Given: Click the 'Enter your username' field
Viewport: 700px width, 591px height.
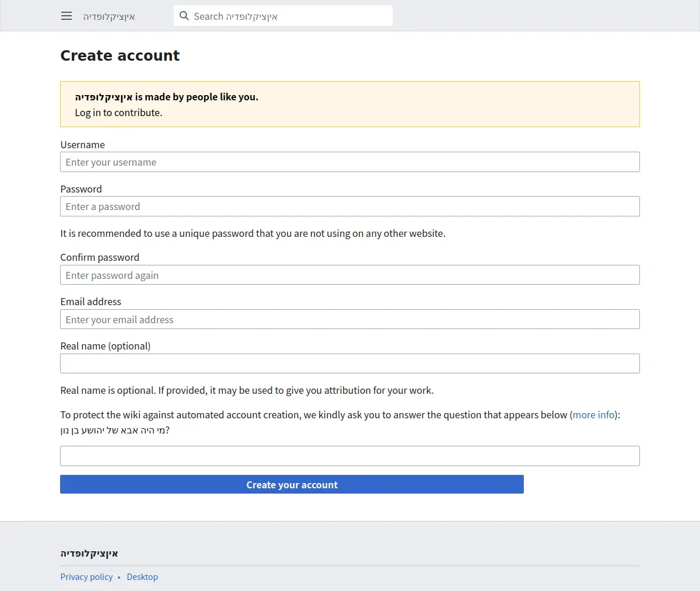Looking at the screenshot, I should pos(349,162).
